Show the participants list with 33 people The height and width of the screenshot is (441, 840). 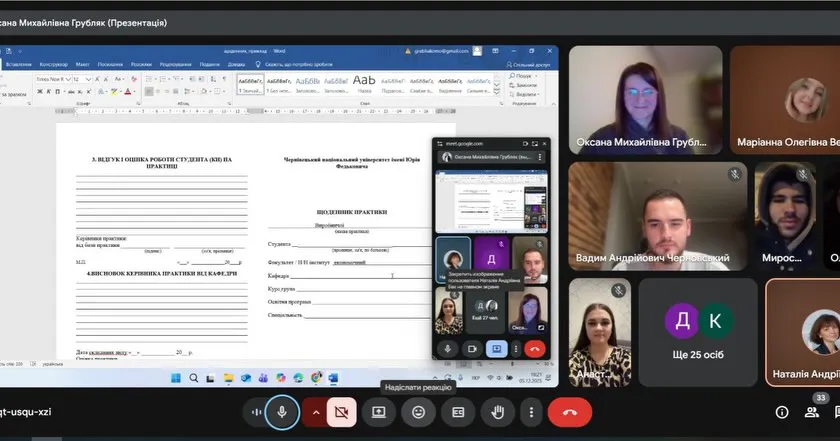coord(817,412)
